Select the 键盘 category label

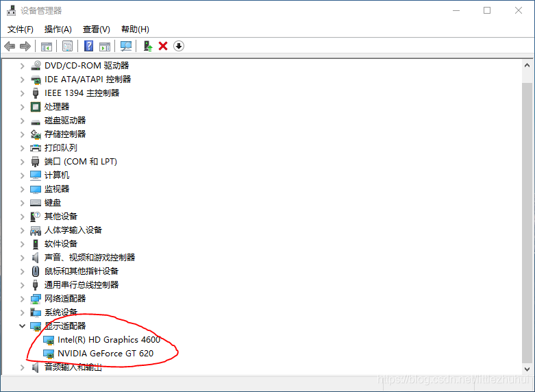coord(53,203)
